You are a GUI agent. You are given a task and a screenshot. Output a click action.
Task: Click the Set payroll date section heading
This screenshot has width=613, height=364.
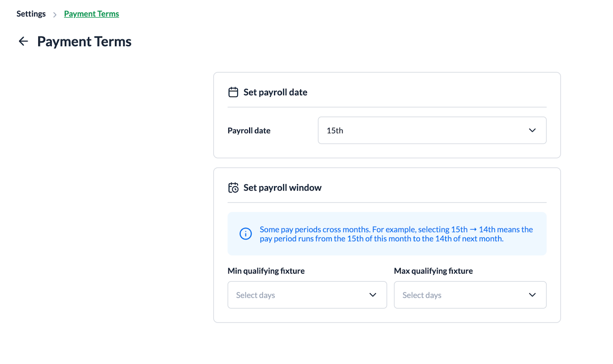[275, 92]
